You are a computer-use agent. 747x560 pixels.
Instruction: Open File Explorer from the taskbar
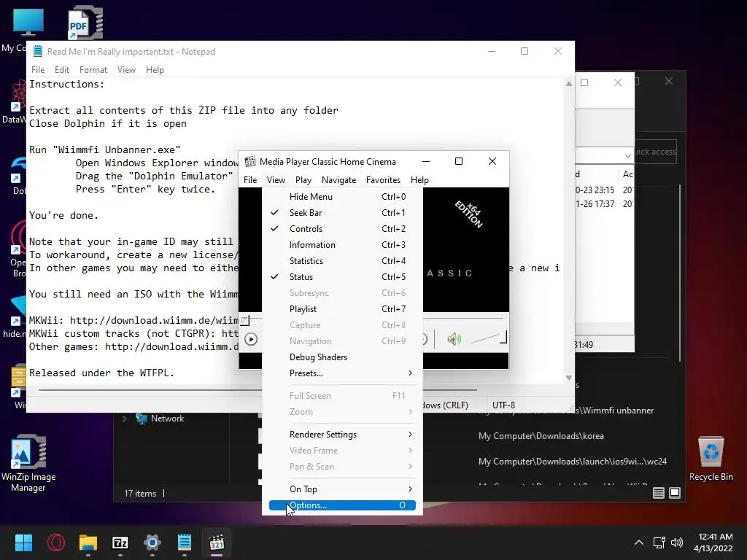pos(88,542)
